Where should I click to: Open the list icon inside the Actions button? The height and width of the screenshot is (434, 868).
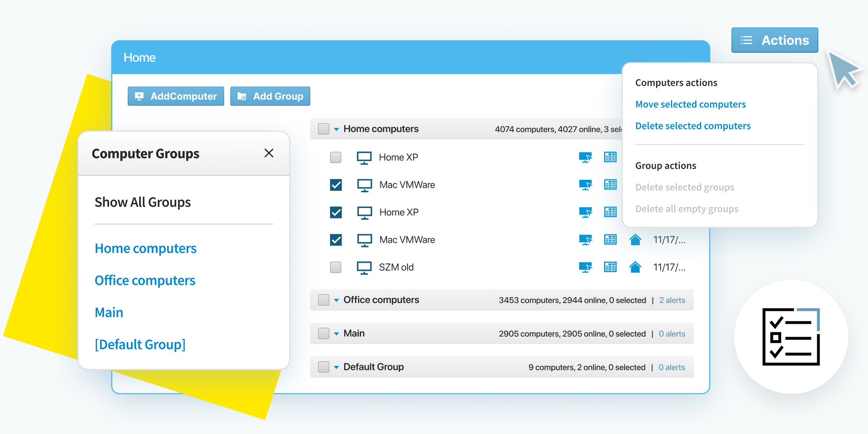point(746,40)
